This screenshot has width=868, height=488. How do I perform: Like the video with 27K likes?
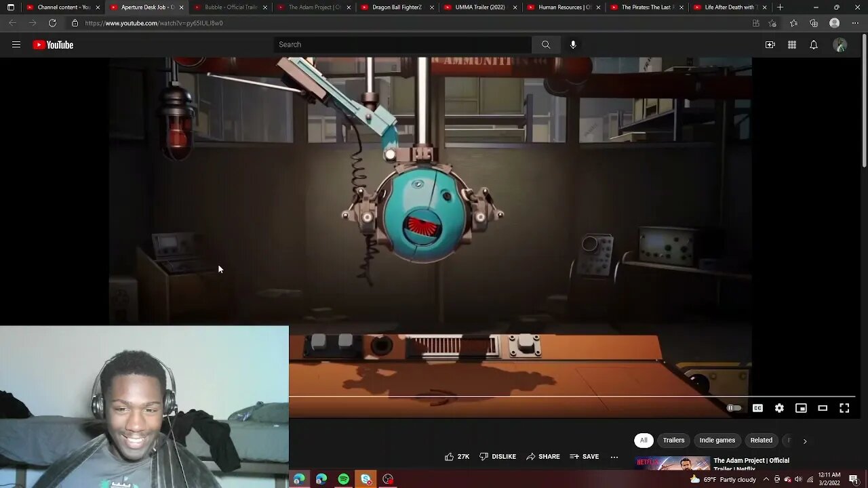coord(457,457)
